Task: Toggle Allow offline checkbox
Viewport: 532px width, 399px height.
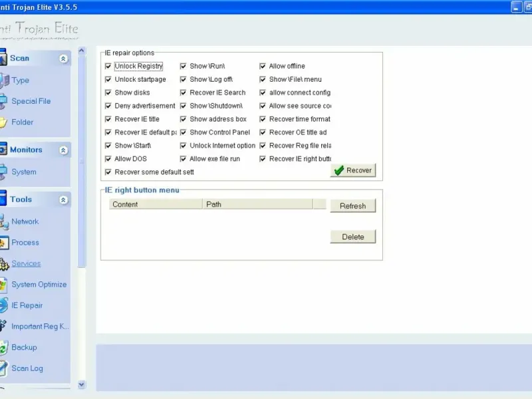Action: pos(263,66)
